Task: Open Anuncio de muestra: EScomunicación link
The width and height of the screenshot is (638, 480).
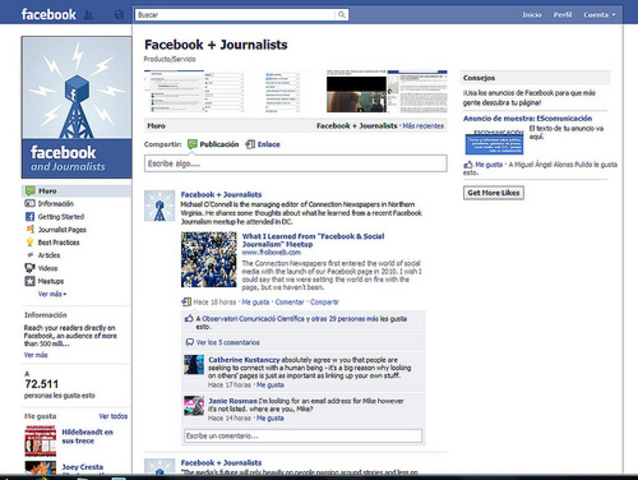Action: click(527, 118)
